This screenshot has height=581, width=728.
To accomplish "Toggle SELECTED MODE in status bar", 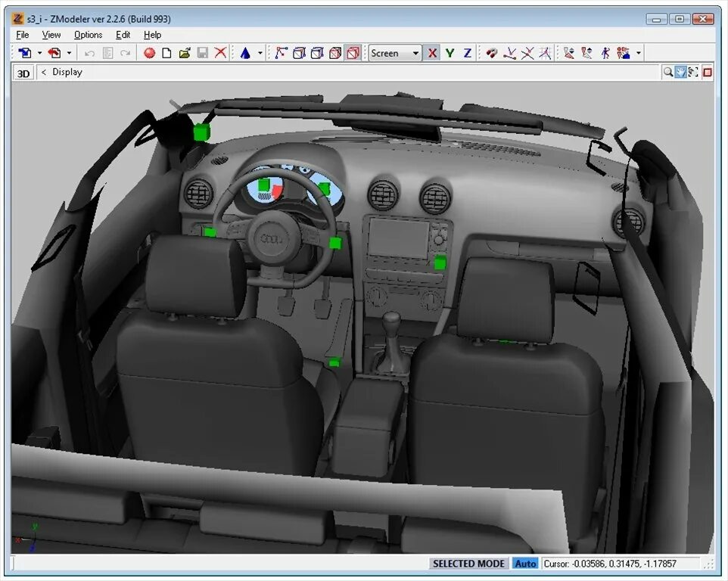I will [468, 564].
